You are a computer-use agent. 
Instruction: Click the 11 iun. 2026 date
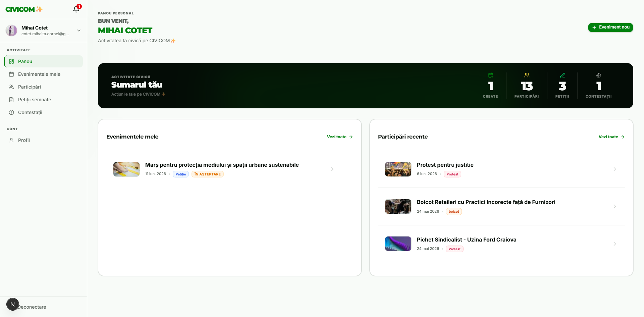pyautogui.click(x=156, y=174)
